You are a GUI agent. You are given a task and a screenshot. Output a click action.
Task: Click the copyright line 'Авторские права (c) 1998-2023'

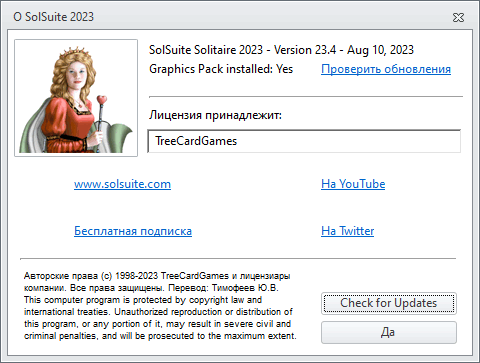(91, 276)
